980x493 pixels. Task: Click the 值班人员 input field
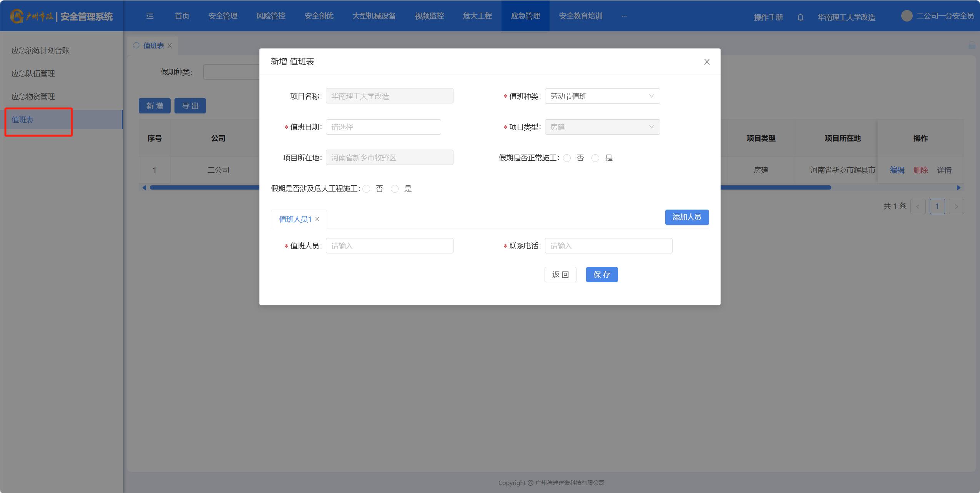click(x=389, y=246)
